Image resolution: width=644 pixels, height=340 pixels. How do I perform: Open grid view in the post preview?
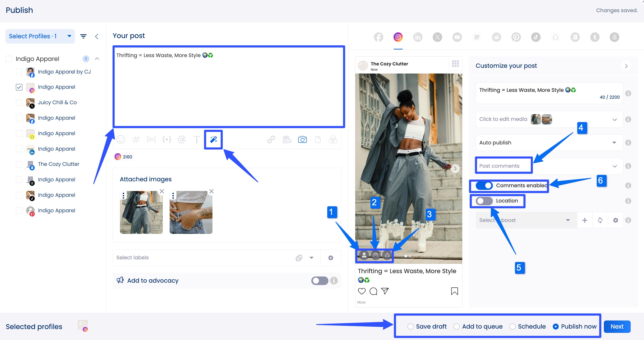click(455, 64)
